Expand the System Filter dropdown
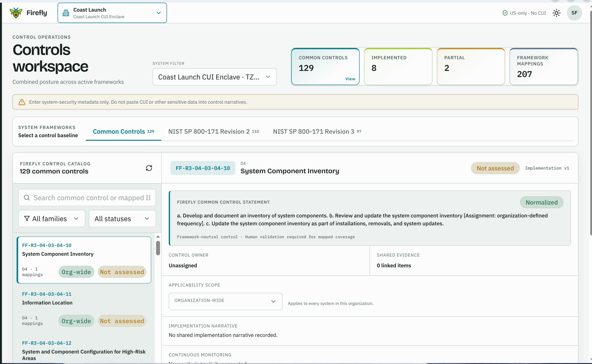The width and height of the screenshot is (592, 364). coord(214,77)
